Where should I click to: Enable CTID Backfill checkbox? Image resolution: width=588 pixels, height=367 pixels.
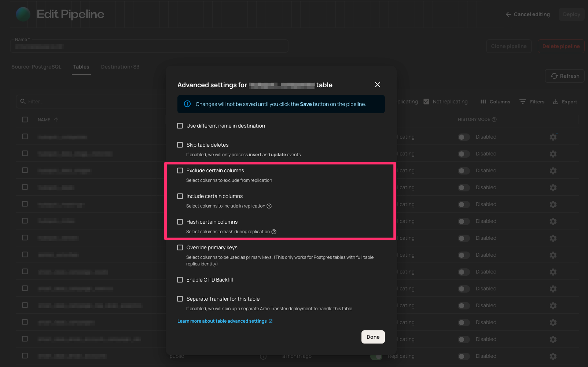pyautogui.click(x=180, y=280)
